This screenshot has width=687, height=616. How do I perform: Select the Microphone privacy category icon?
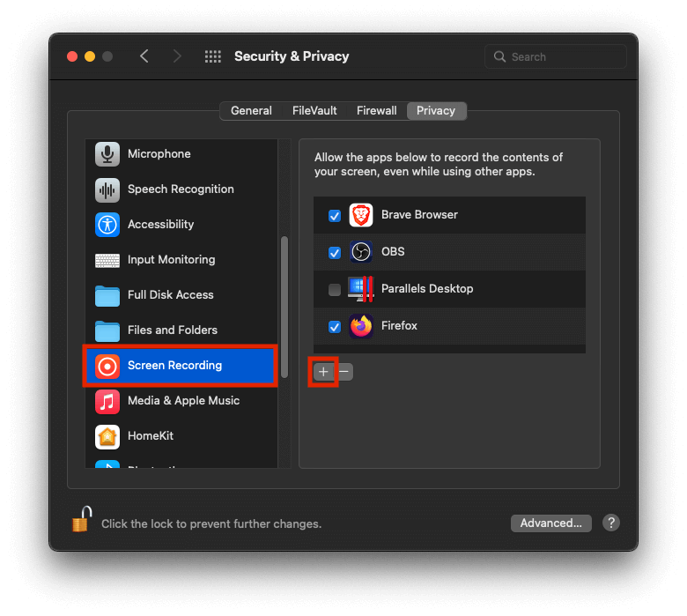click(107, 154)
